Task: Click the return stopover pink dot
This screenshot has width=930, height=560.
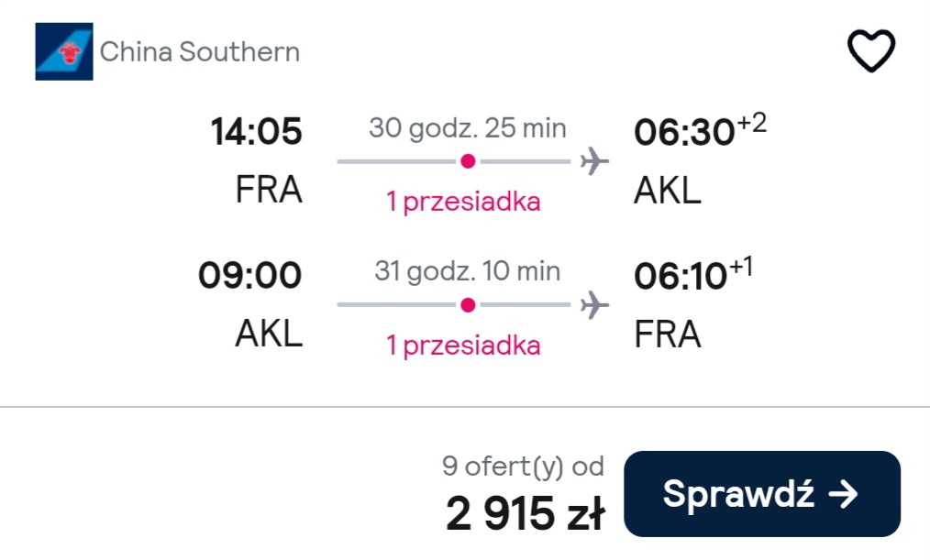Action: [468, 305]
